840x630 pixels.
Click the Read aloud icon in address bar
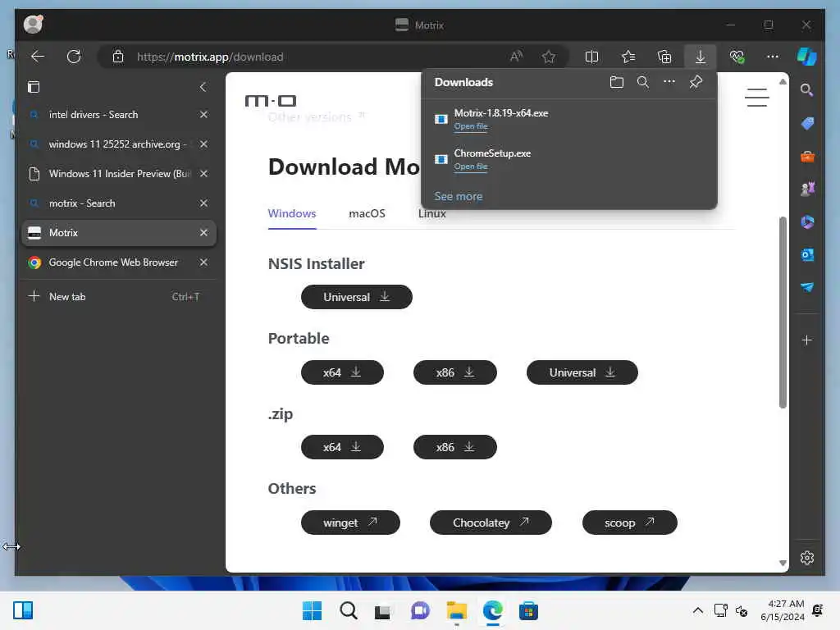(516, 57)
